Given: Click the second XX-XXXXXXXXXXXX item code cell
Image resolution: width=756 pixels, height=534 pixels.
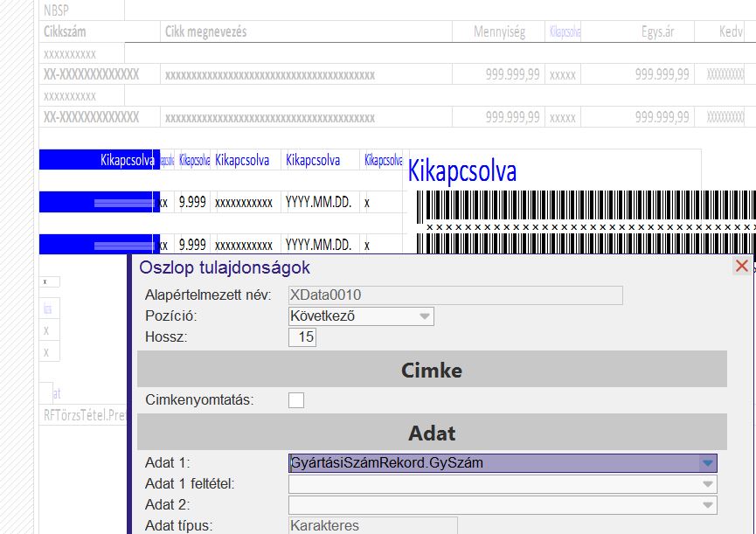Looking at the screenshot, I should pyautogui.click(x=100, y=116).
